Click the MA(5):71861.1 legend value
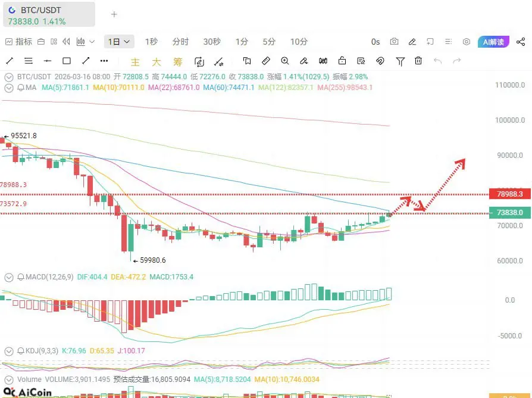Screen dimensions: 532x398 65,88
